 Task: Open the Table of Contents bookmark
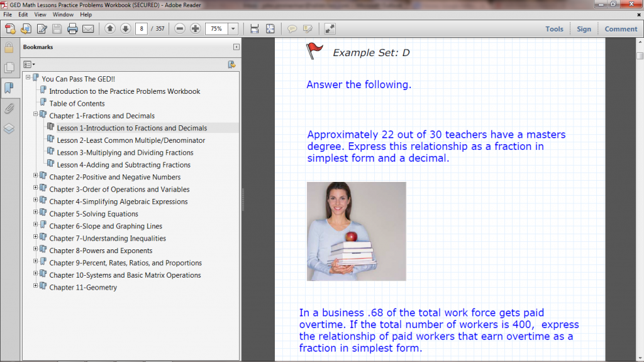[77, 104]
